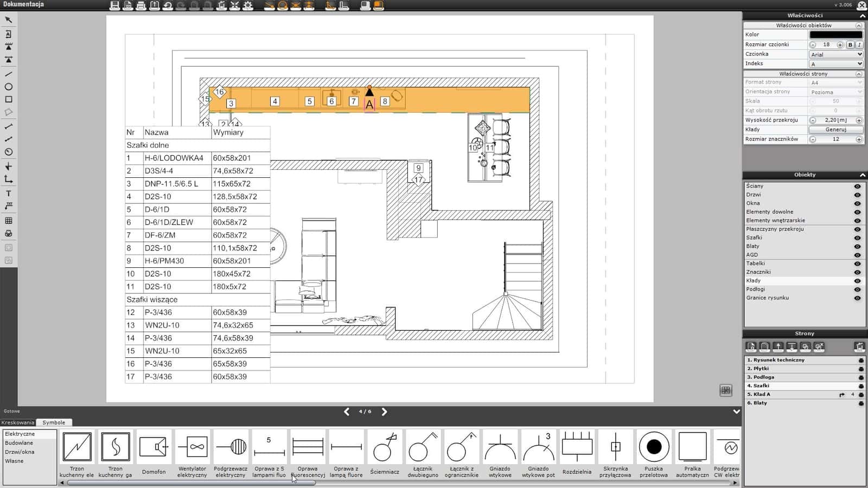Select Budowlane in the category list
Image resolution: width=868 pixels, height=488 pixels.
click(x=18, y=442)
